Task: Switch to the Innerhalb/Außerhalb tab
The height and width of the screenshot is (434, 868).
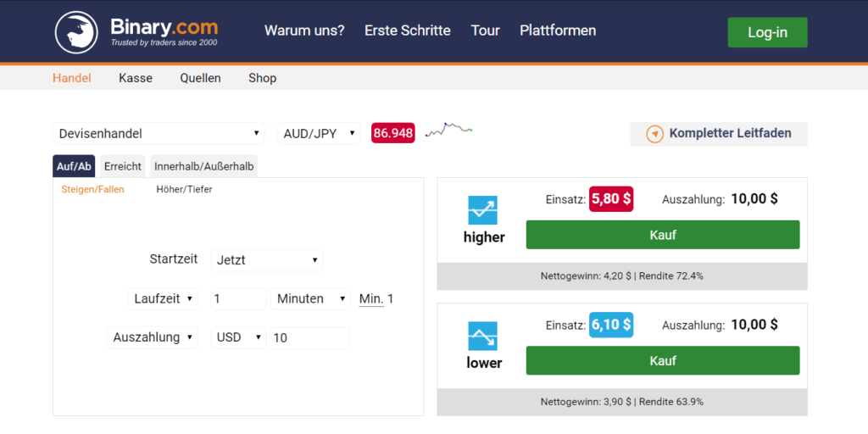Action: tap(203, 166)
